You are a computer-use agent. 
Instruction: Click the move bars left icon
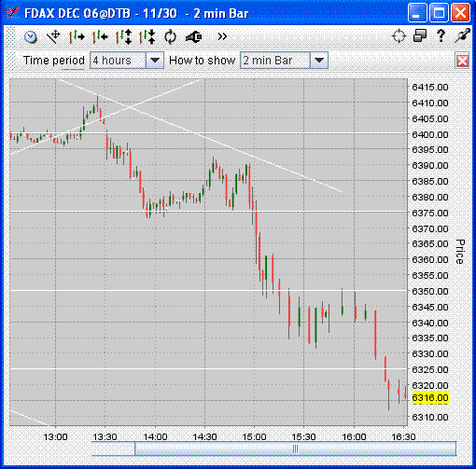[100, 37]
